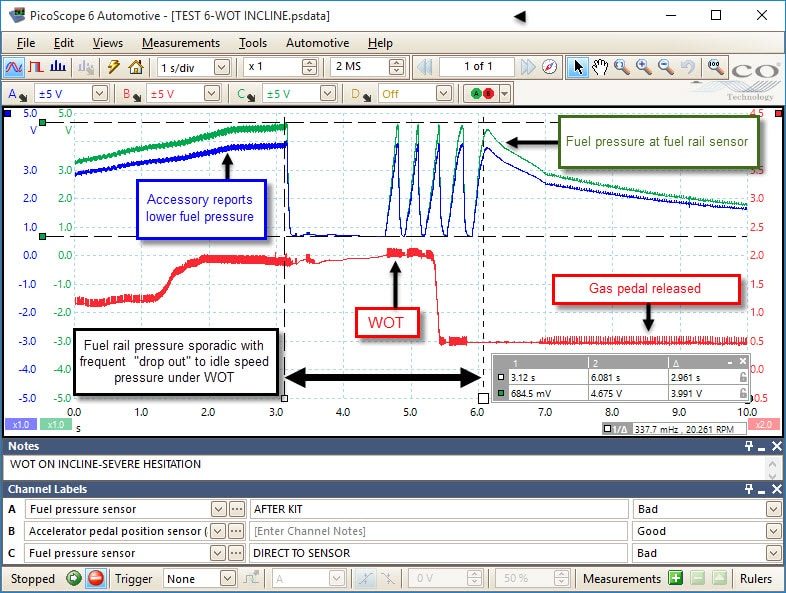The width and height of the screenshot is (786, 593).
Task: Click the Home icon in toolbar
Action: (135, 67)
